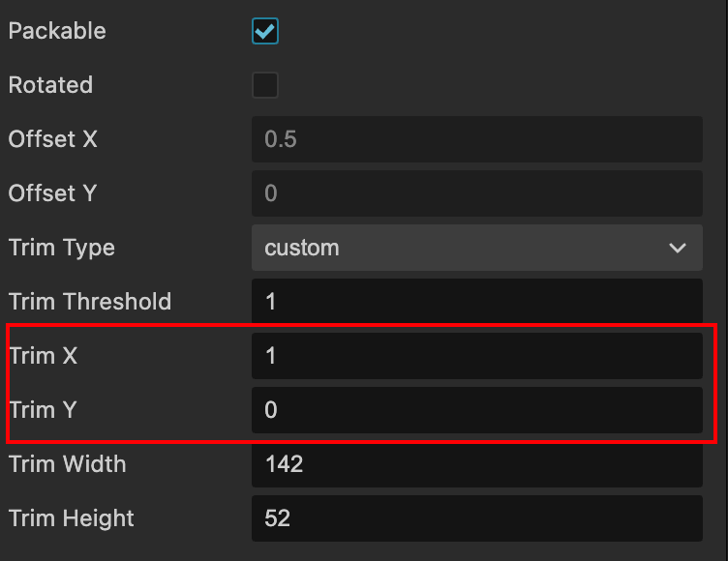Click the Rotated property label
728x561 pixels.
tap(50, 85)
